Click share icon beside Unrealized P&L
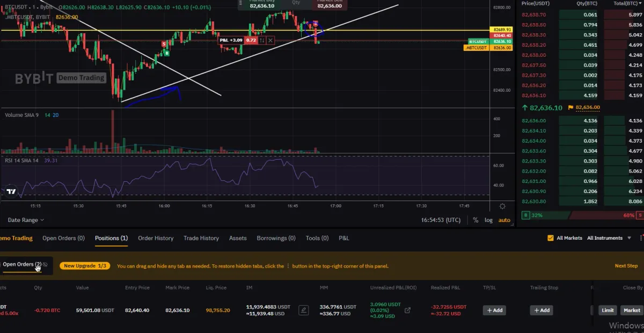The image size is (644, 333). click(x=407, y=310)
